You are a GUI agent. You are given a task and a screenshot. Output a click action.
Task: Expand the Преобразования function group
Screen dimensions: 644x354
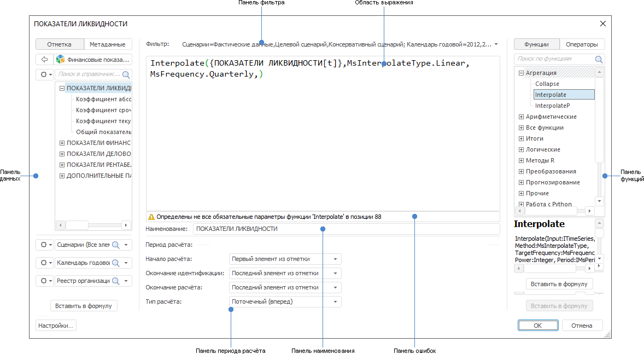click(521, 171)
